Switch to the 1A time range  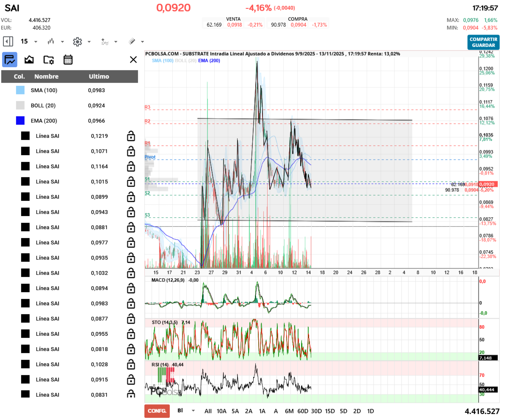pyautogui.click(x=262, y=411)
